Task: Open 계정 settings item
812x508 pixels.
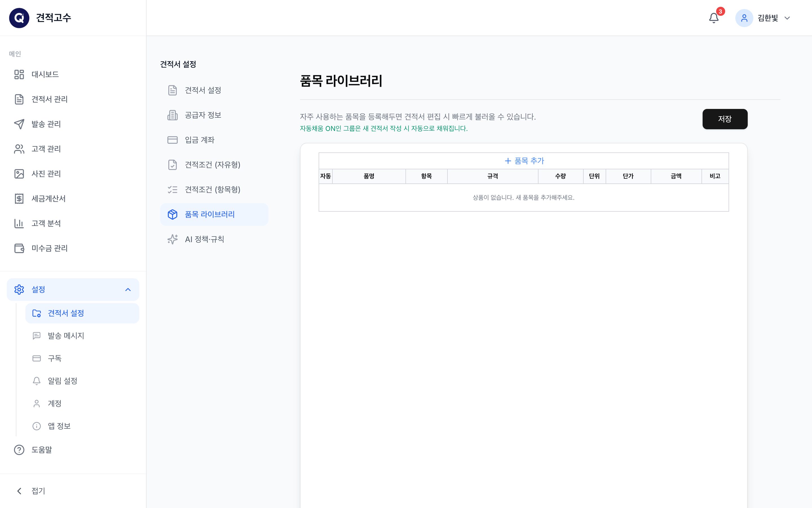Action: [x=82, y=403]
